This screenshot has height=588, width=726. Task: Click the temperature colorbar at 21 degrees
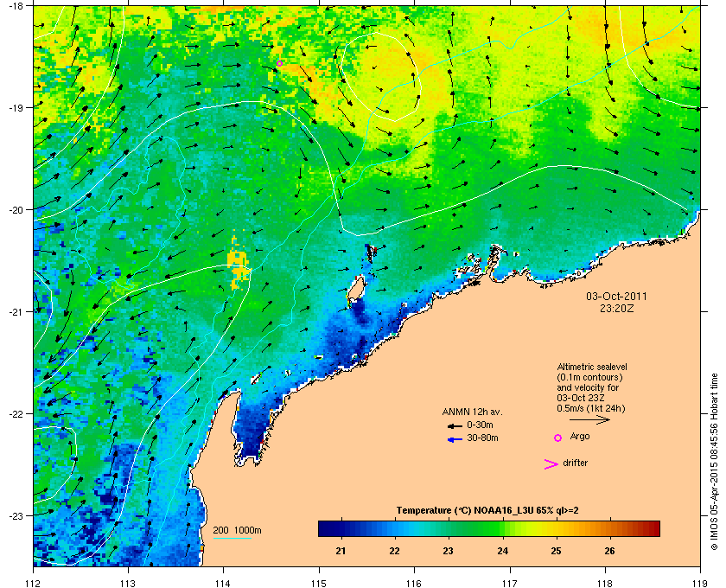(x=341, y=528)
